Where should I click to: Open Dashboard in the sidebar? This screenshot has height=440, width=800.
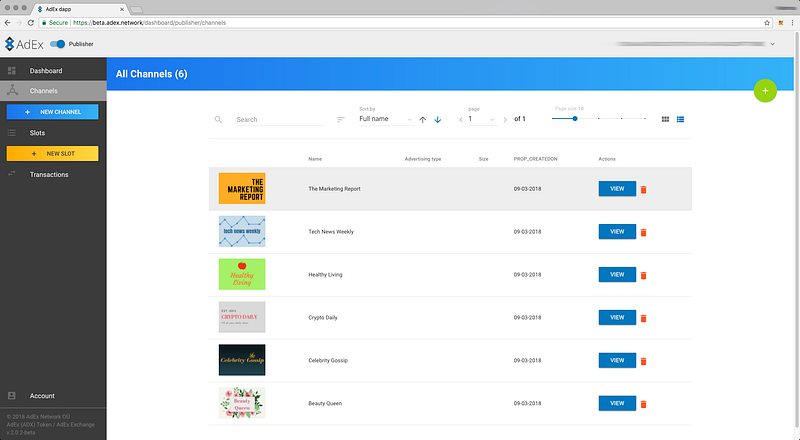click(46, 71)
